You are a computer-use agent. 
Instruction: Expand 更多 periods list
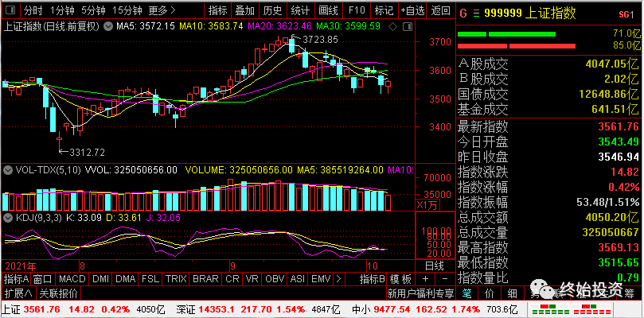tap(162, 10)
